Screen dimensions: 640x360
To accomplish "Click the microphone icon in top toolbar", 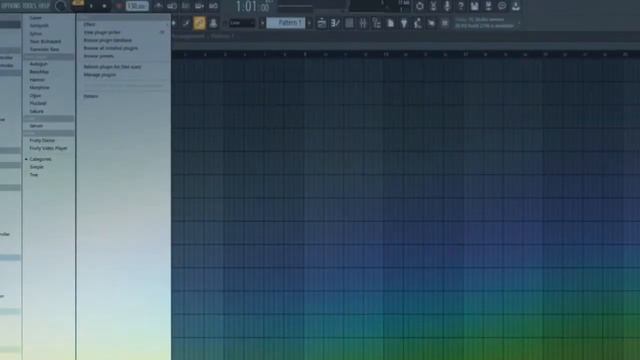I will point(447,6).
